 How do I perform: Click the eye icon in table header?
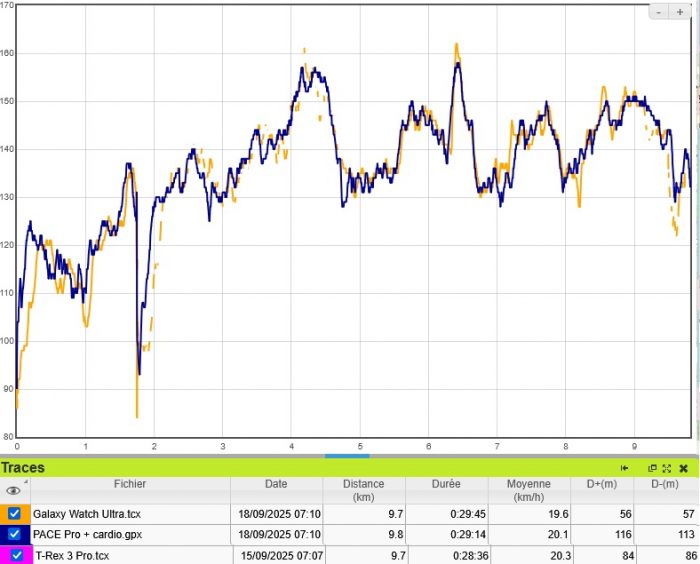pos(13,491)
